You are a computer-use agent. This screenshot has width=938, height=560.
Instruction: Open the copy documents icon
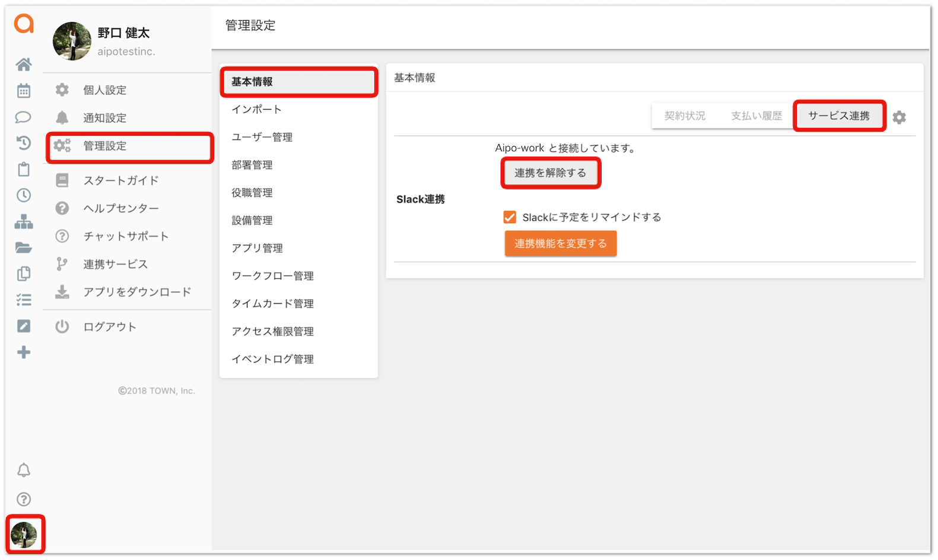pos(24,273)
